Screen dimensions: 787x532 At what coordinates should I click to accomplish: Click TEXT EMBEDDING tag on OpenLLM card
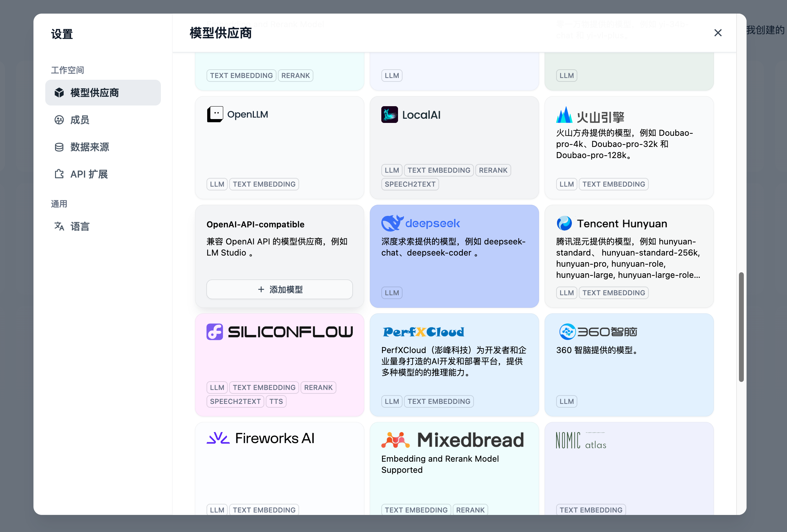coord(264,184)
